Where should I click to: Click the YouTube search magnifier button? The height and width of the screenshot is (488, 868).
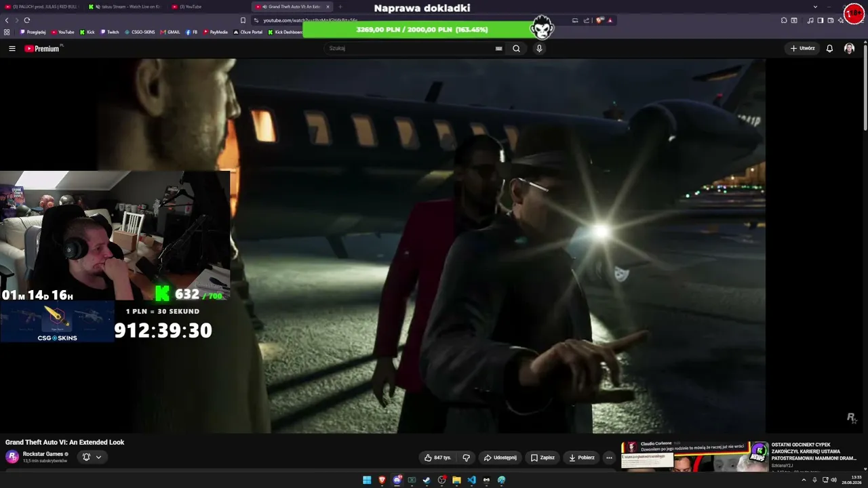pos(516,49)
